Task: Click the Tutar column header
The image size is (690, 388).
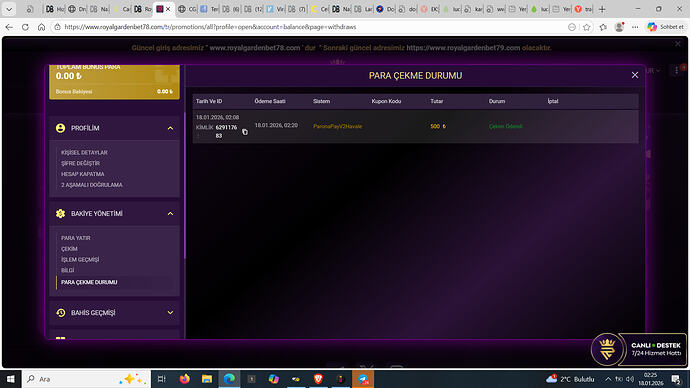Action: (437, 101)
